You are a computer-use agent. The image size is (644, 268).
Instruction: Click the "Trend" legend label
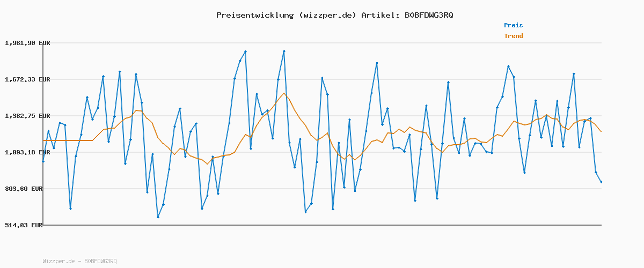[513, 36]
